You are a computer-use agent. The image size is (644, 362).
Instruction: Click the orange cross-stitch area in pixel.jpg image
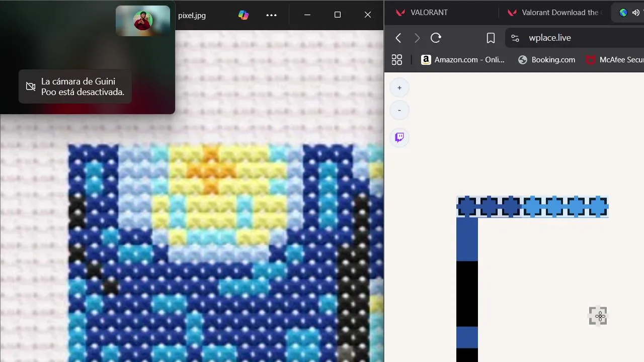[x=211, y=169]
